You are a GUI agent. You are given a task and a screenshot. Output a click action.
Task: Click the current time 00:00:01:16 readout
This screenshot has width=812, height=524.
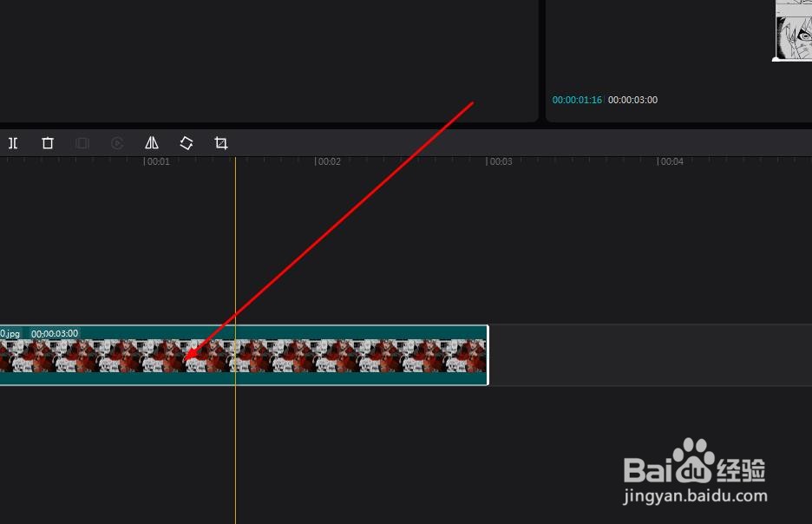(x=577, y=100)
